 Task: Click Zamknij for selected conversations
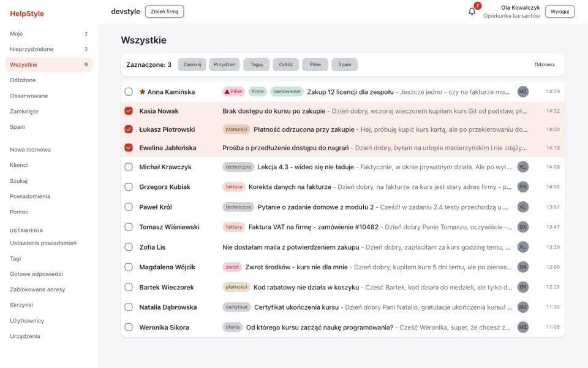pyautogui.click(x=192, y=64)
